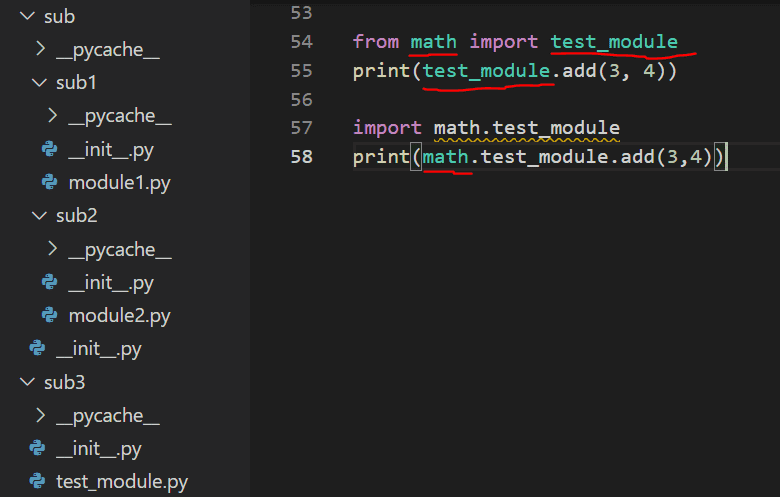Screen dimensions: 780x497
Task: Click line number 54 in gutter
Action: (x=301, y=42)
